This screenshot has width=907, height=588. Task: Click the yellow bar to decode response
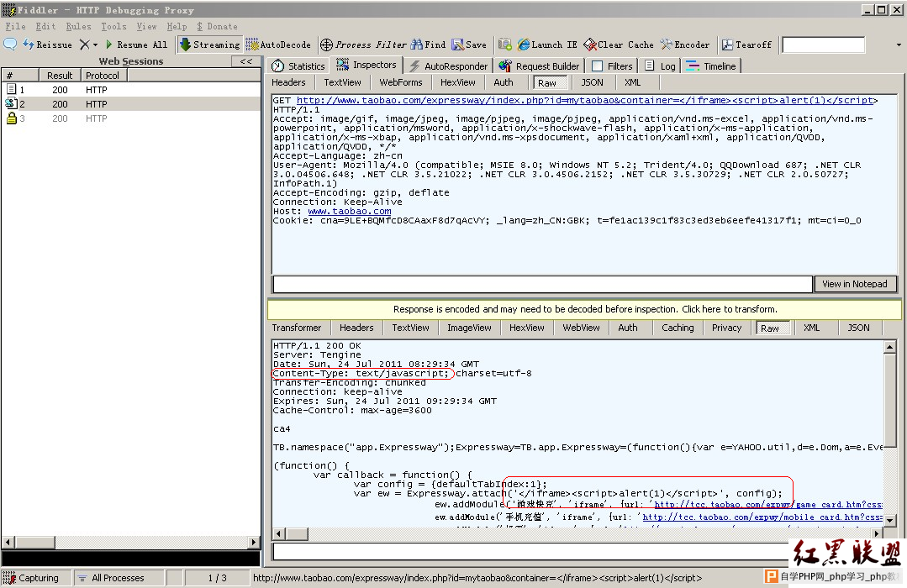pos(585,309)
